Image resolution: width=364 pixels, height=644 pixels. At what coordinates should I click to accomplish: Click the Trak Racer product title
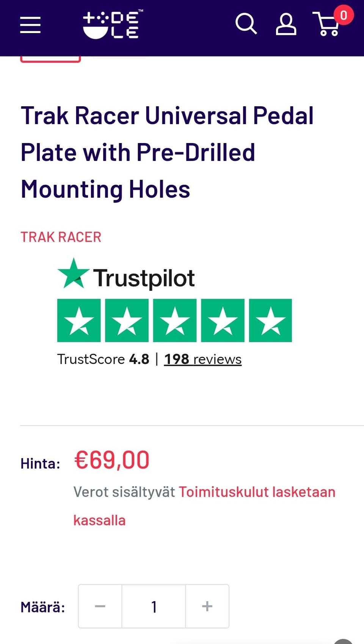tap(167, 152)
